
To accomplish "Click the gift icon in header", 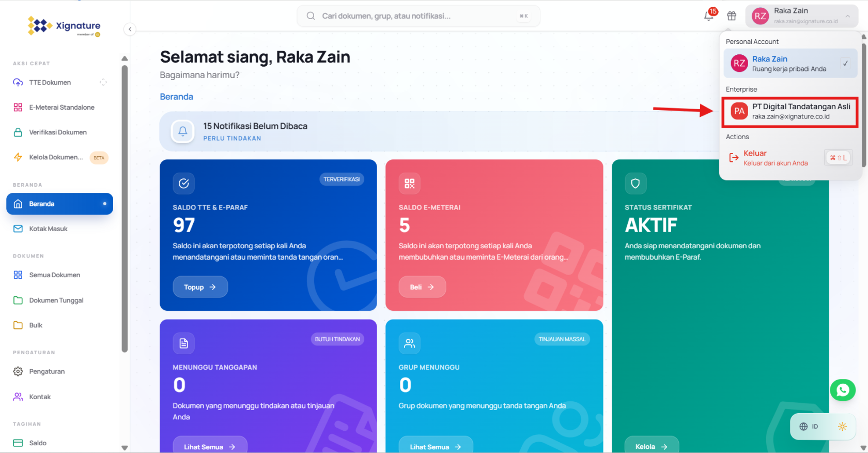I will [732, 16].
